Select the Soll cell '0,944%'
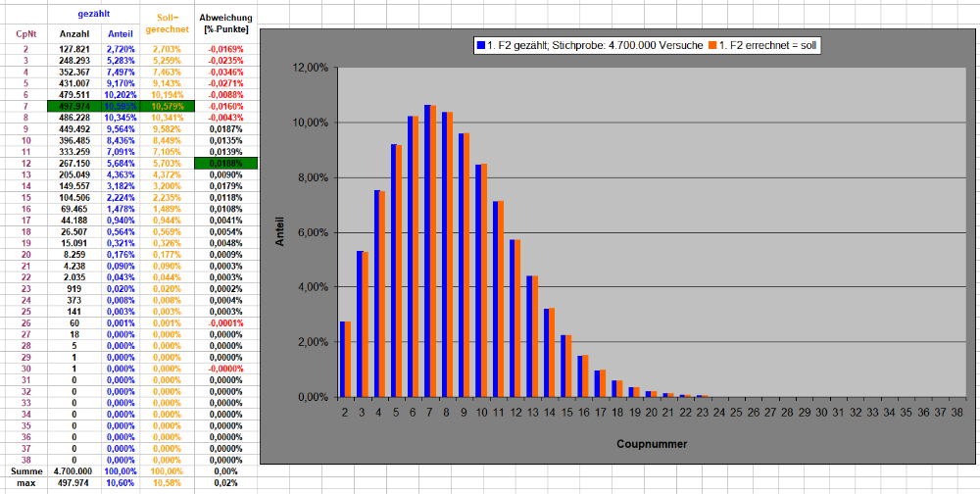Image resolution: width=980 pixels, height=494 pixels. [x=169, y=221]
